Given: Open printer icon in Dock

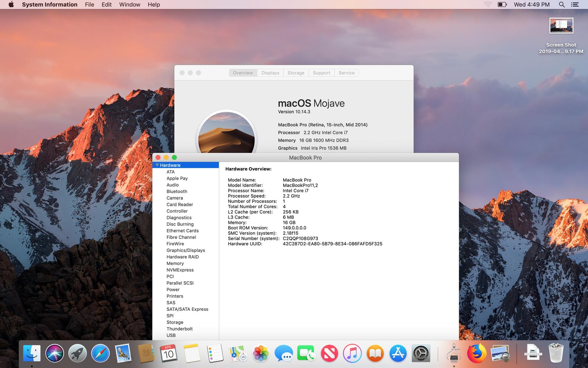Looking at the screenshot, I should (x=533, y=353).
